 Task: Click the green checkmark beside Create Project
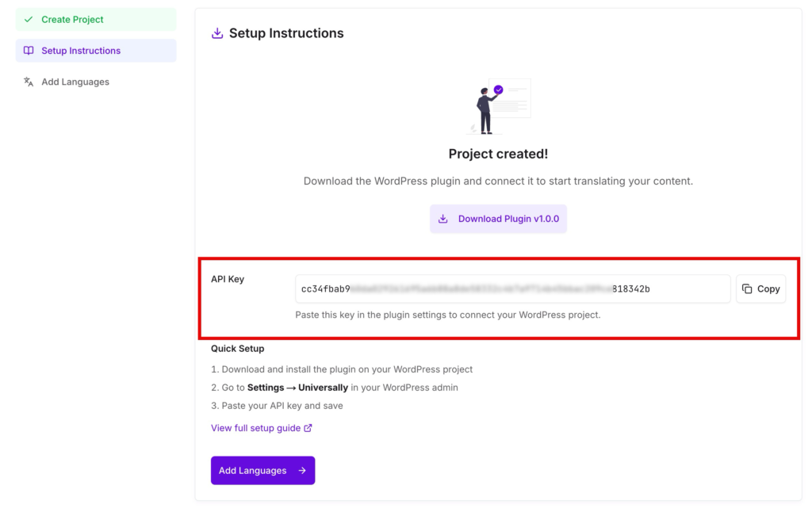coord(29,20)
